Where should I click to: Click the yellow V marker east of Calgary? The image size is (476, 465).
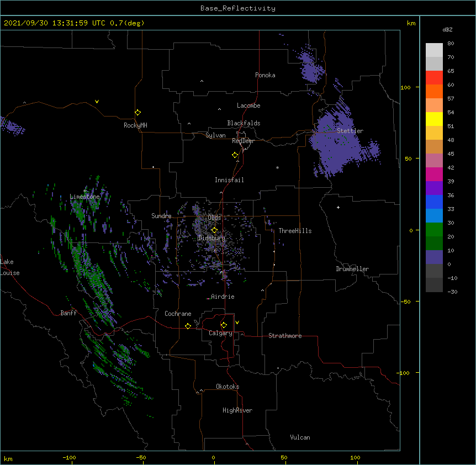(237, 323)
